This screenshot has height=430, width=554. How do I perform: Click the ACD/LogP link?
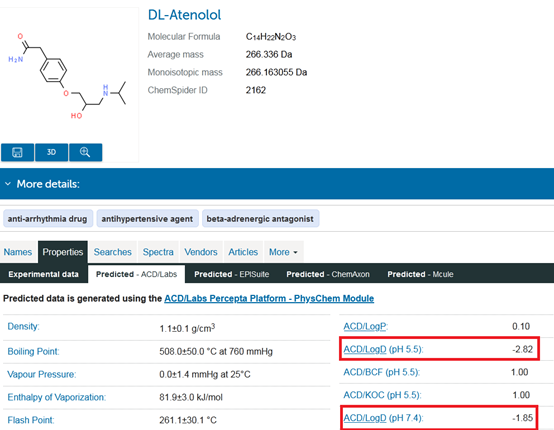click(x=365, y=326)
